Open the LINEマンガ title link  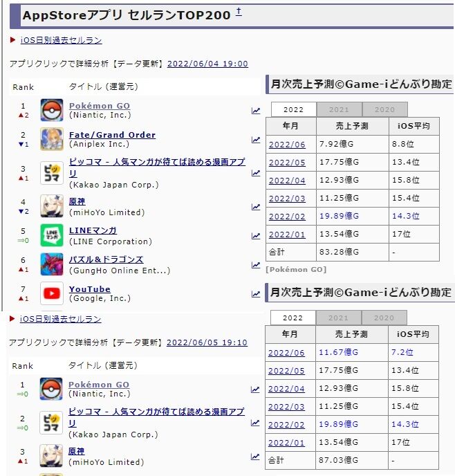click(93, 230)
